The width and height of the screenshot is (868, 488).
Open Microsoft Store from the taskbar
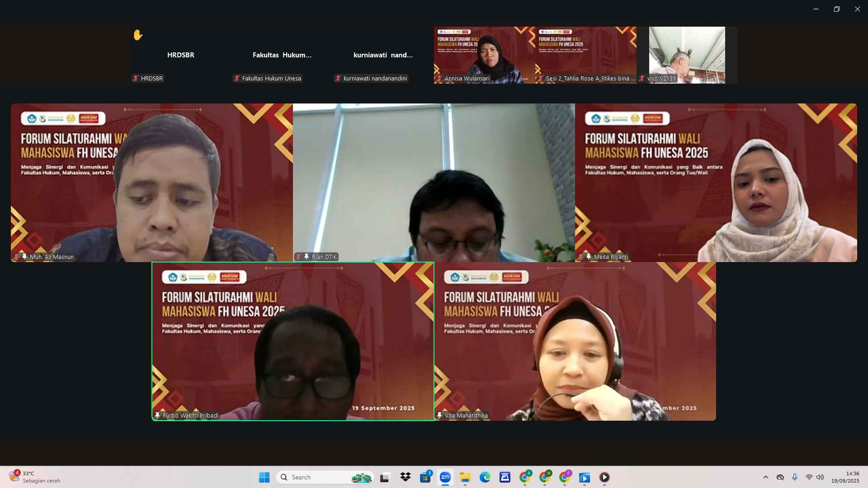click(425, 477)
